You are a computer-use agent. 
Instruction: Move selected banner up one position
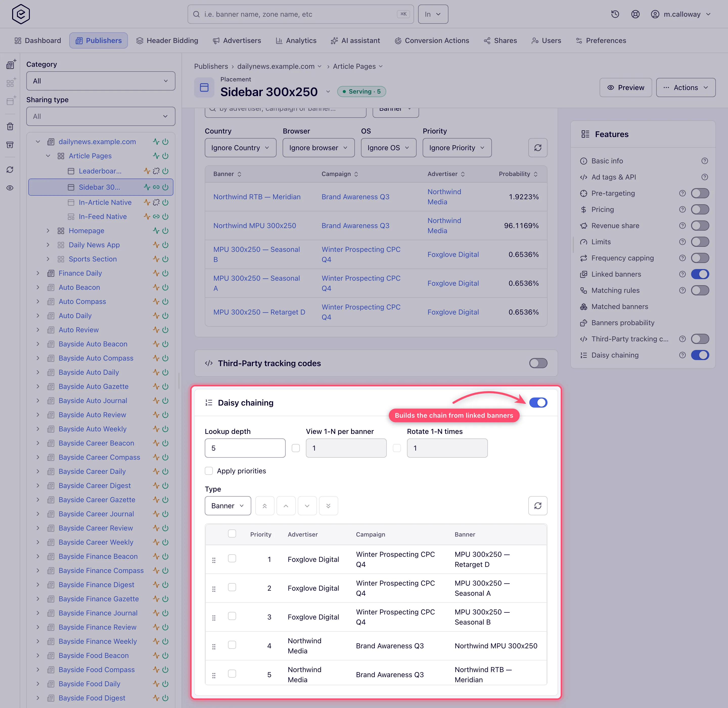click(x=286, y=506)
